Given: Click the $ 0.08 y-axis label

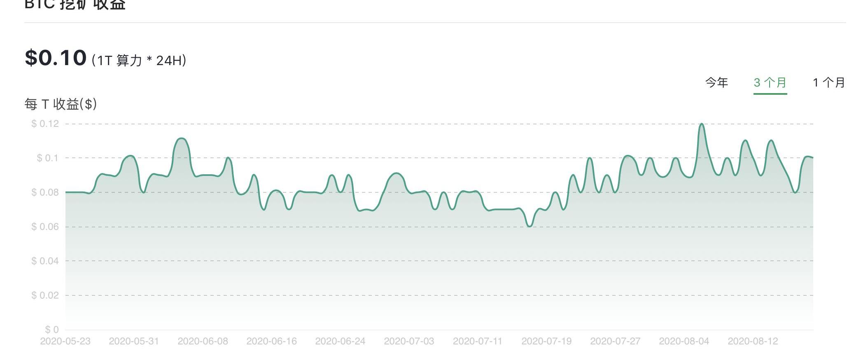Looking at the screenshot, I should click(45, 192).
